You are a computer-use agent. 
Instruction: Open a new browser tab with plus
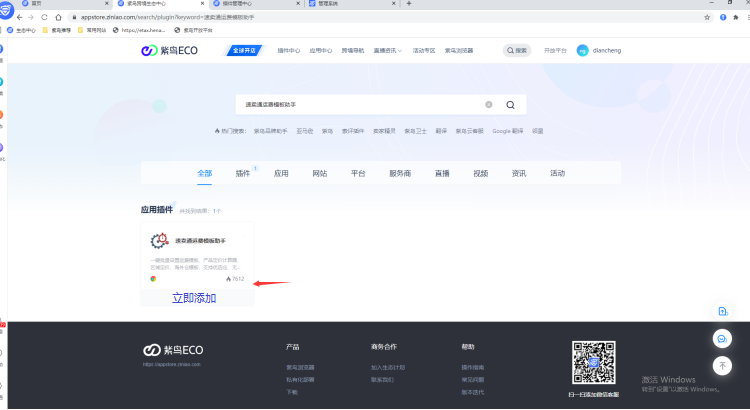(408, 3)
